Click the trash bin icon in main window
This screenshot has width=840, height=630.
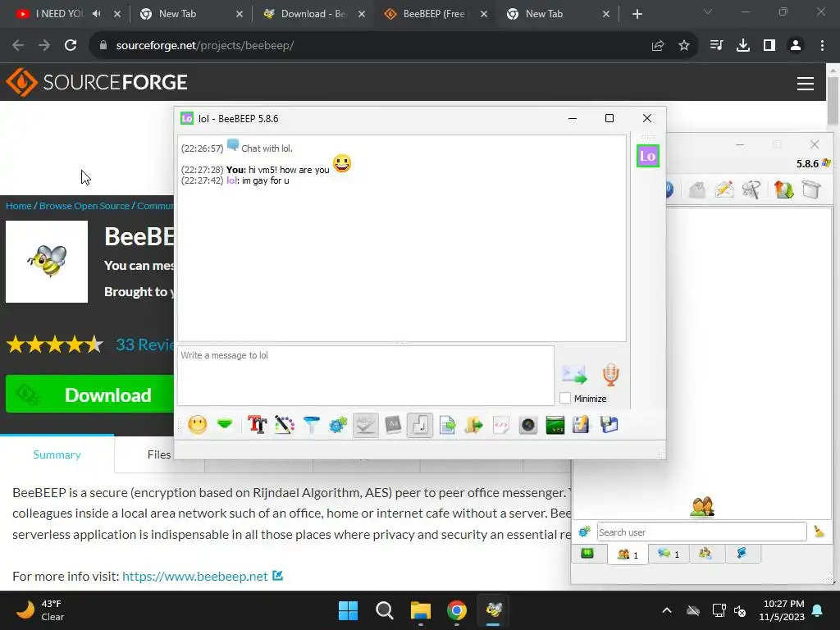811,189
